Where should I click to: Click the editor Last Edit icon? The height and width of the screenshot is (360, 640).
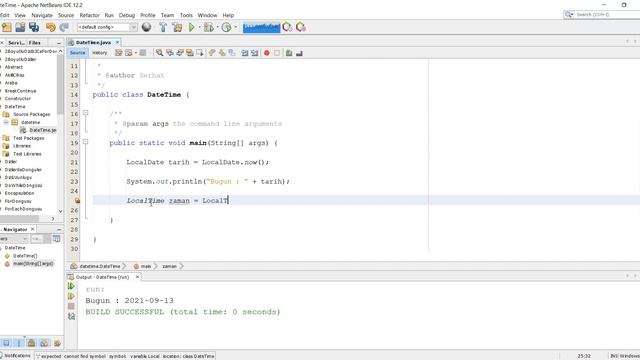point(118,53)
